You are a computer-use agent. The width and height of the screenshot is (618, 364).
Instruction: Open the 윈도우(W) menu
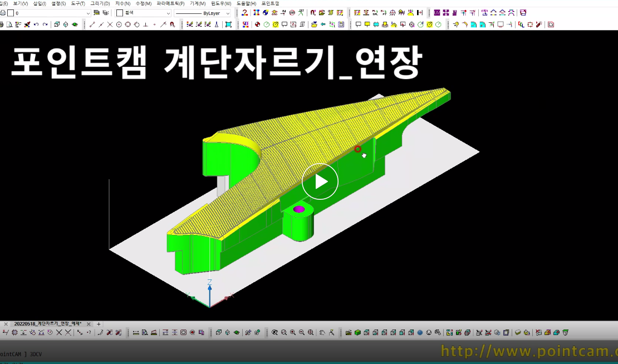pyautogui.click(x=221, y=3)
